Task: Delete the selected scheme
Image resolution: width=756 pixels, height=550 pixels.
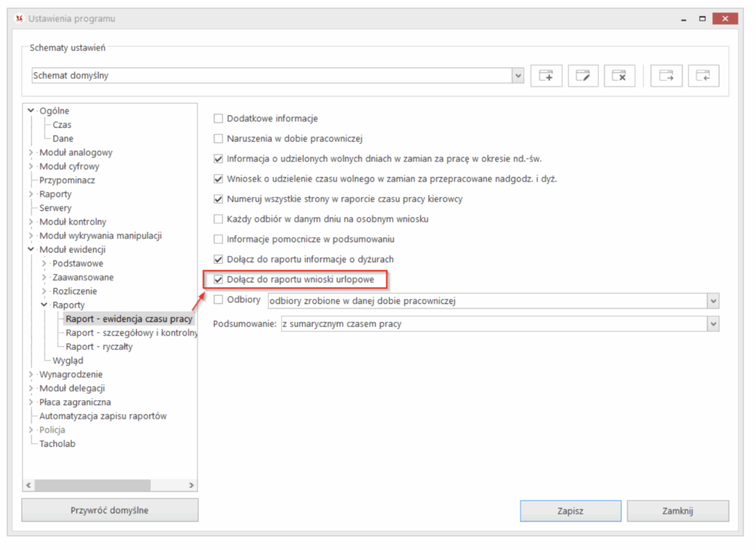Action: pyautogui.click(x=619, y=75)
